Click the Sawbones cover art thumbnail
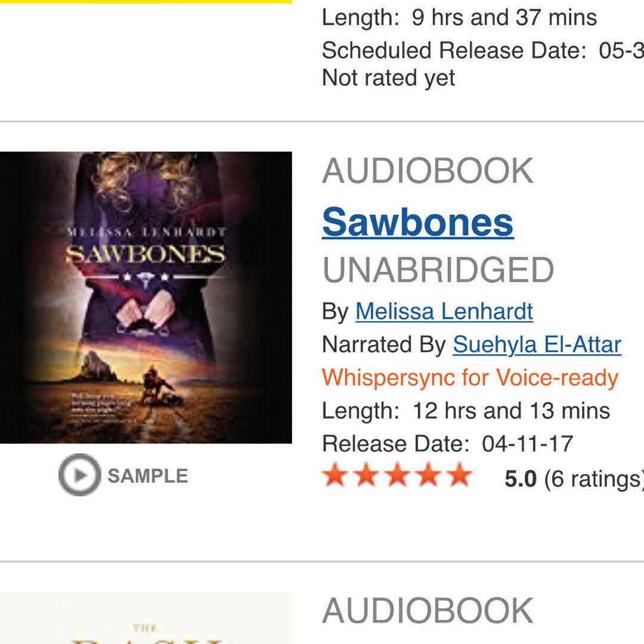This screenshot has height=644, width=644. coord(146,298)
